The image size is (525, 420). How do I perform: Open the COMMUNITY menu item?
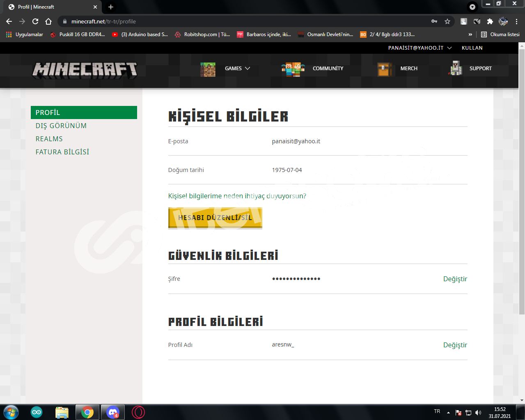pos(328,69)
